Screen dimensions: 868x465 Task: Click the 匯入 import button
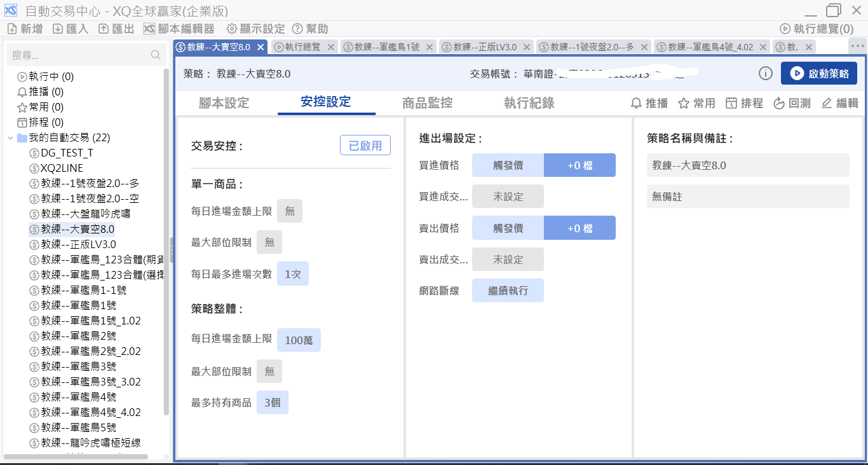tap(71, 29)
